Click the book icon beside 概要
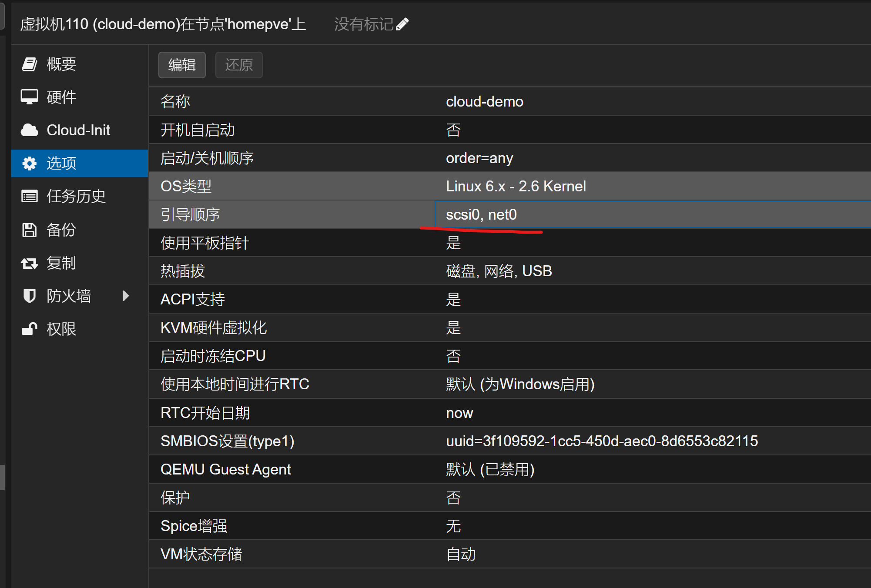 click(29, 64)
